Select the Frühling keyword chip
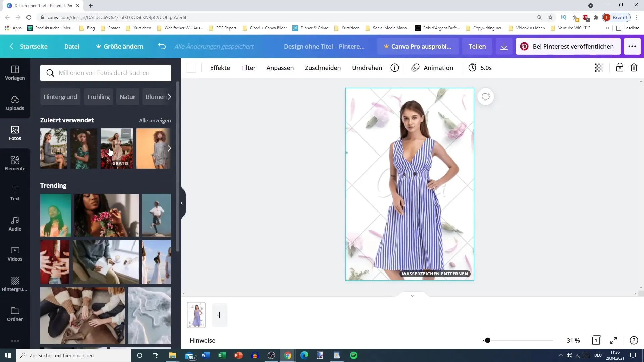The height and width of the screenshot is (362, 644). click(99, 97)
